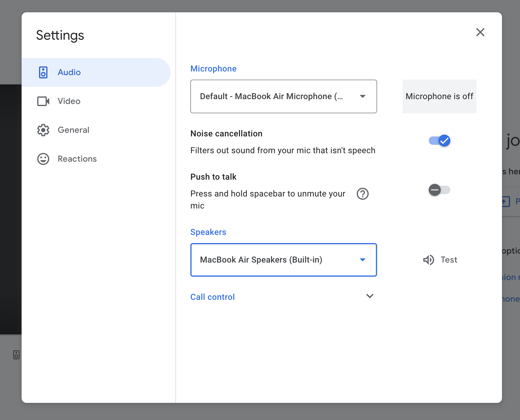Select the Audio settings icon
Screen dimensions: 520x420
tap(43, 72)
